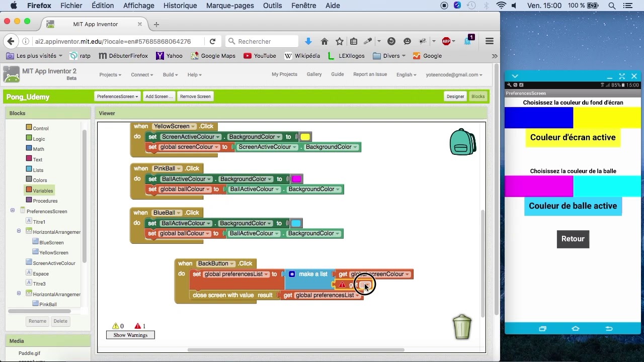Go to the Firefox home page
The image size is (644, 362).
[325, 41]
